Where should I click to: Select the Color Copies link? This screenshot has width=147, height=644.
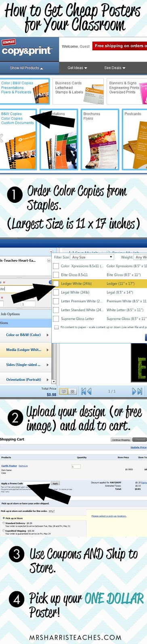pos(12,119)
